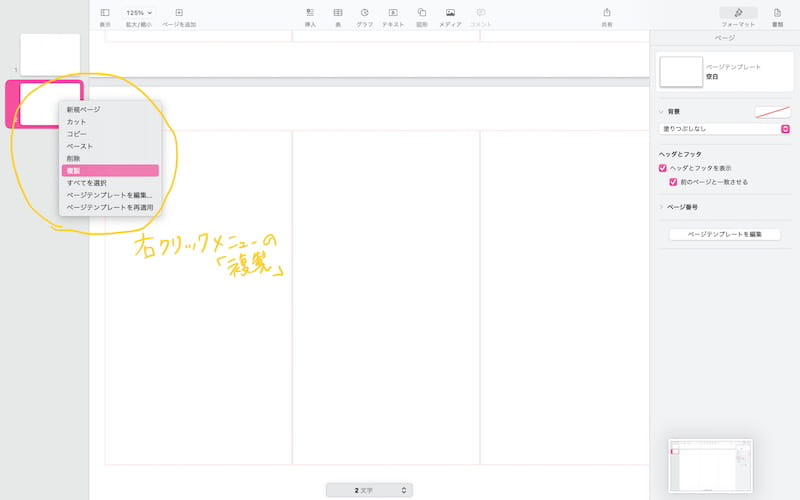The height and width of the screenshot is (500, 800).
Task: Click the Media (メディア) toolbar icon
Action: coord(451,12)
